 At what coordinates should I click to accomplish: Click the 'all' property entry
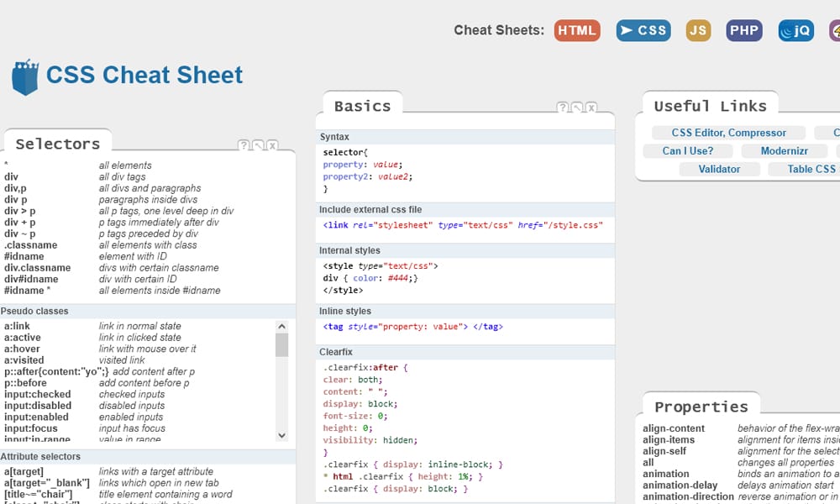point(648,462)
